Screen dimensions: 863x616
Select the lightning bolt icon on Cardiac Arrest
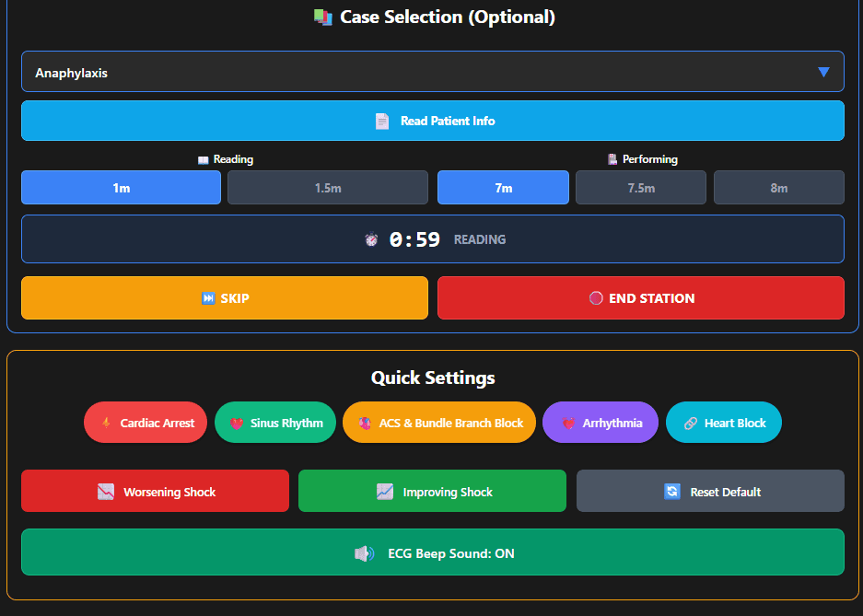[x=105, y=422]
